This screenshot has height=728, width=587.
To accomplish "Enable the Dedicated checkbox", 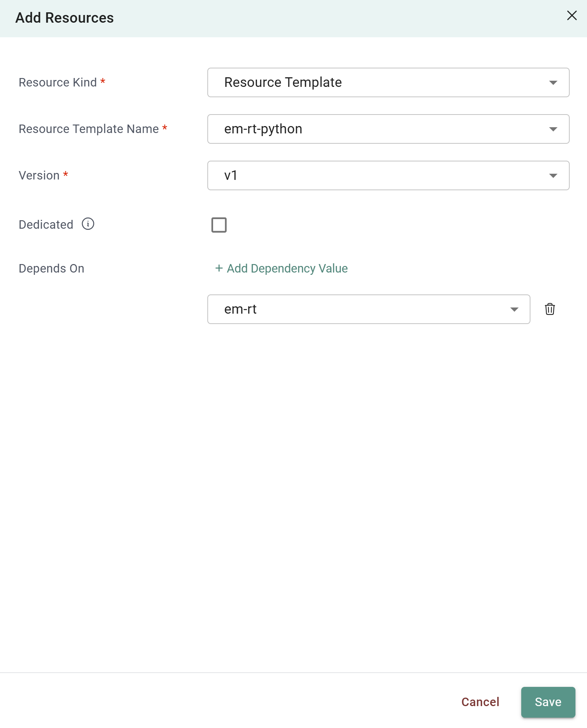I will click(219, 225).
